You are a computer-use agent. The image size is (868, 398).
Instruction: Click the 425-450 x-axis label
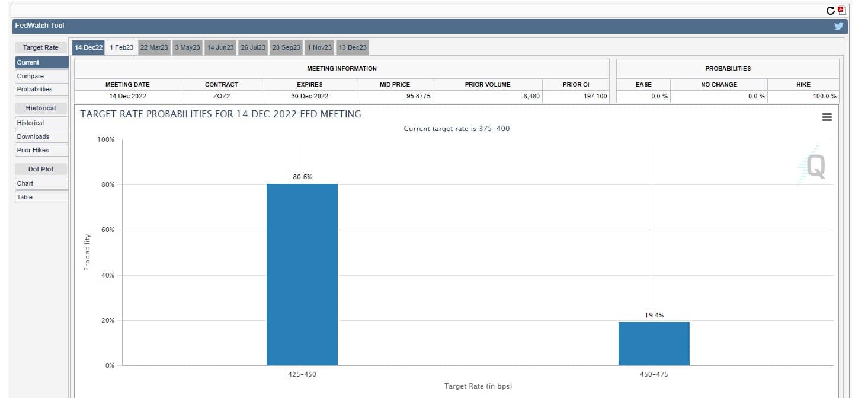click(x=302, y=375)
